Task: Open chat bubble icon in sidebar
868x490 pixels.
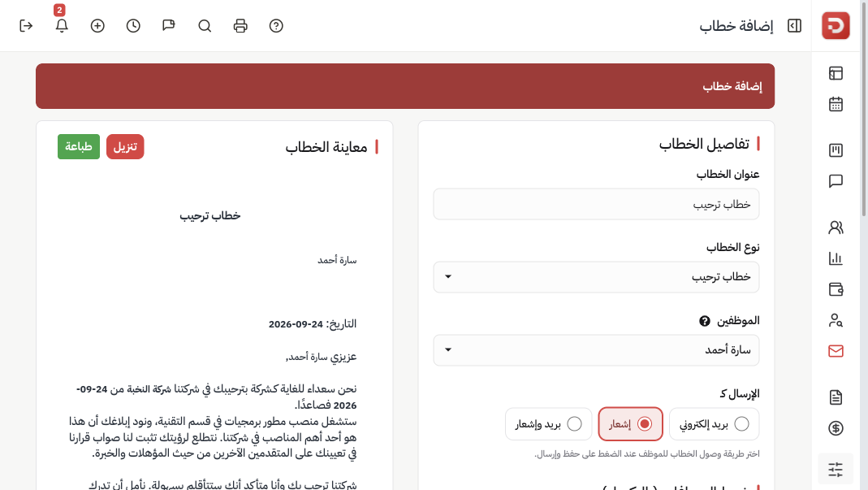Action: [x=836, y=181]
